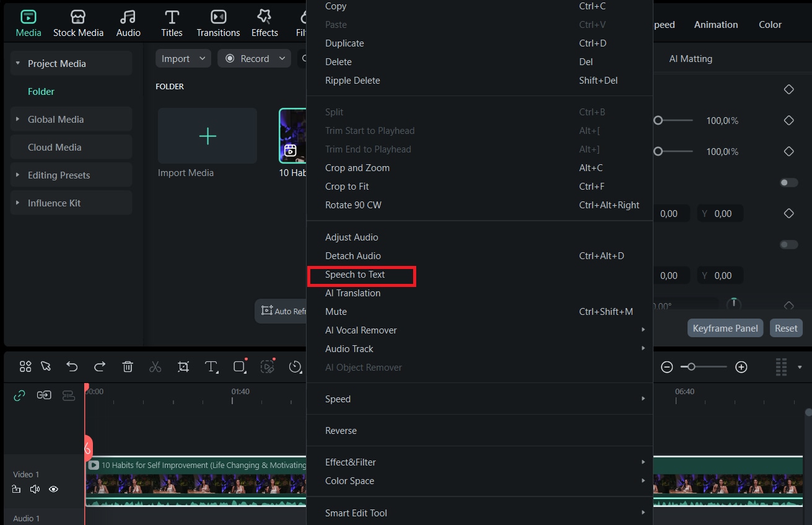Click the lower 100,00% slider handle

(658, 151)
